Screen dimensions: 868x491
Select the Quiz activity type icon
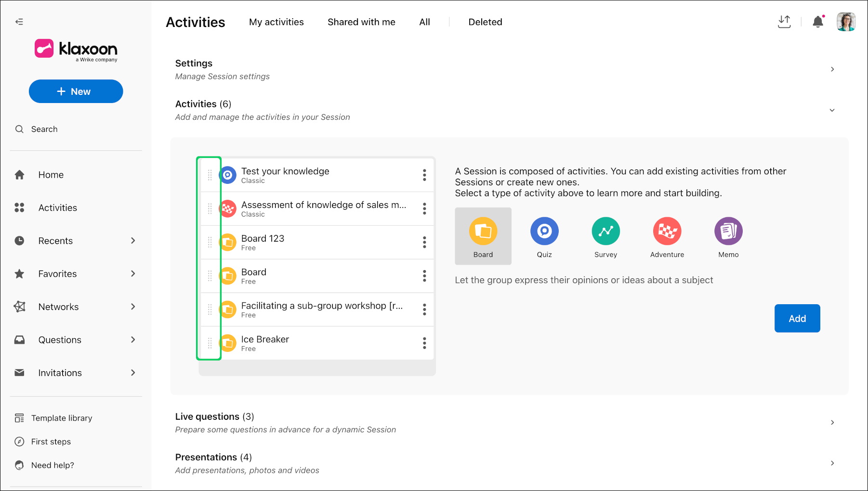point(544,231)
